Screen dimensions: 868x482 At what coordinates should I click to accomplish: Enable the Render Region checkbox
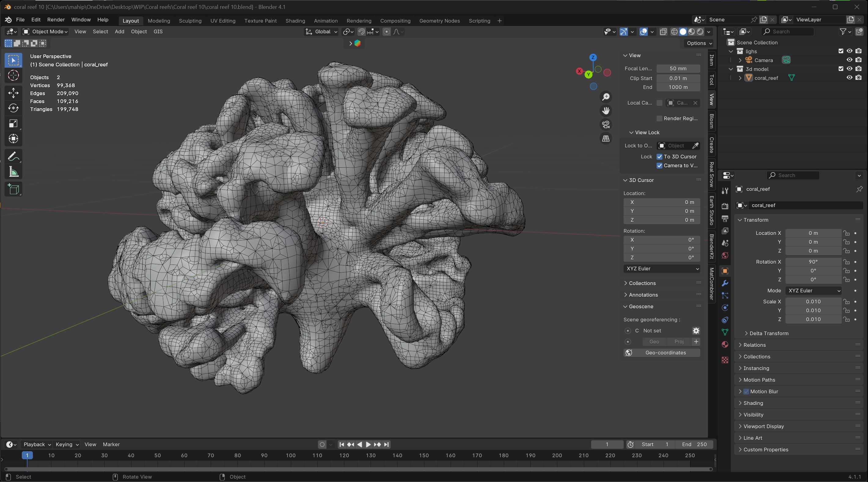[659, 118]
